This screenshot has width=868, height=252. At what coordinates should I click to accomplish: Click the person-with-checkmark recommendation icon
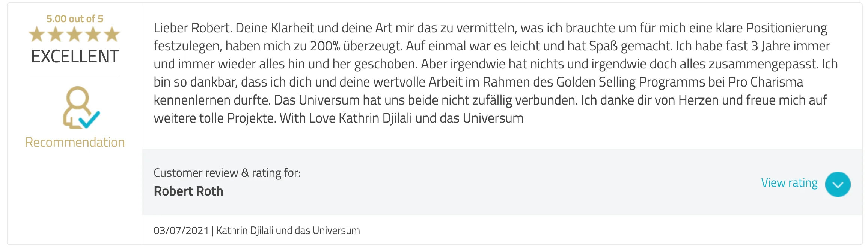80,108
